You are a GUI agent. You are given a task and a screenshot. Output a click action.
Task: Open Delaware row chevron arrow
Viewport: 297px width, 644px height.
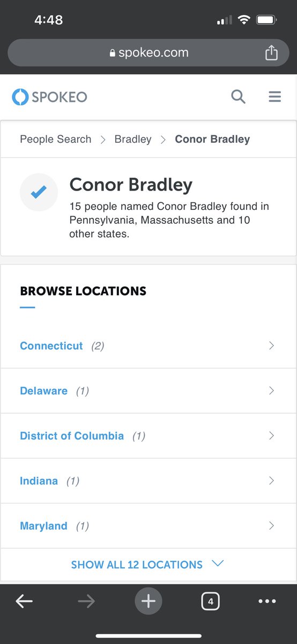pos(271,391)
